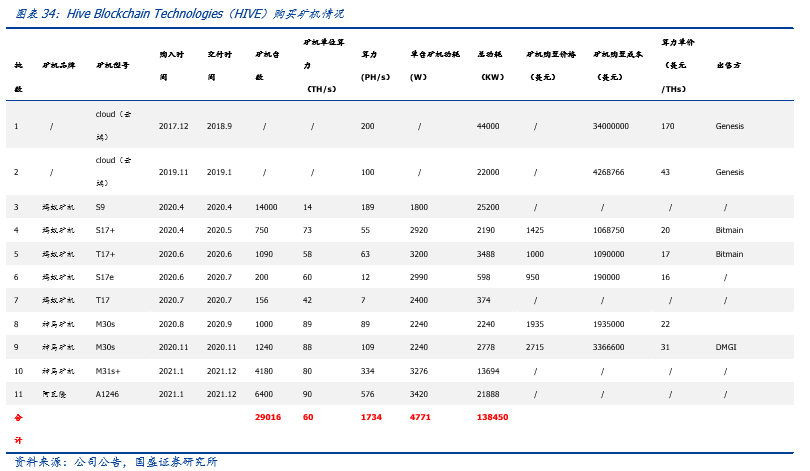This screenshot has height=471, width=810.
Task: Click the S17+ model cell
Action: [105, 230]
